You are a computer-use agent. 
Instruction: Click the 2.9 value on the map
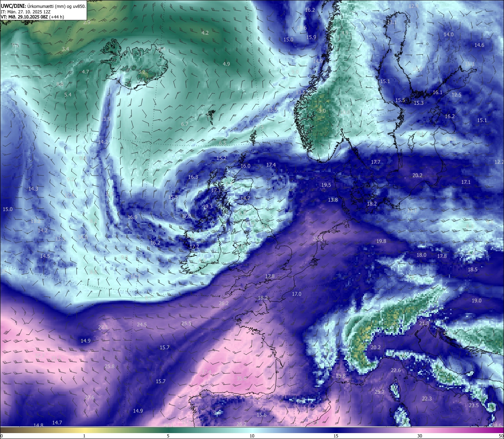click(87, 22)
